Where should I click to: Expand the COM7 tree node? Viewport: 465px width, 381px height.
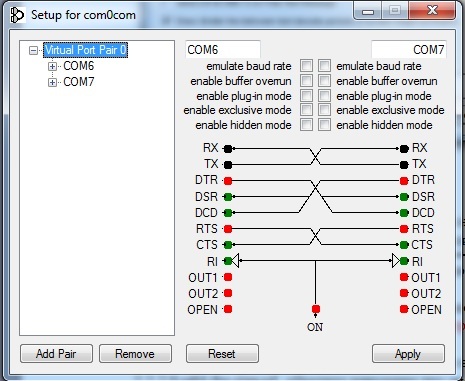coord(52,82)
